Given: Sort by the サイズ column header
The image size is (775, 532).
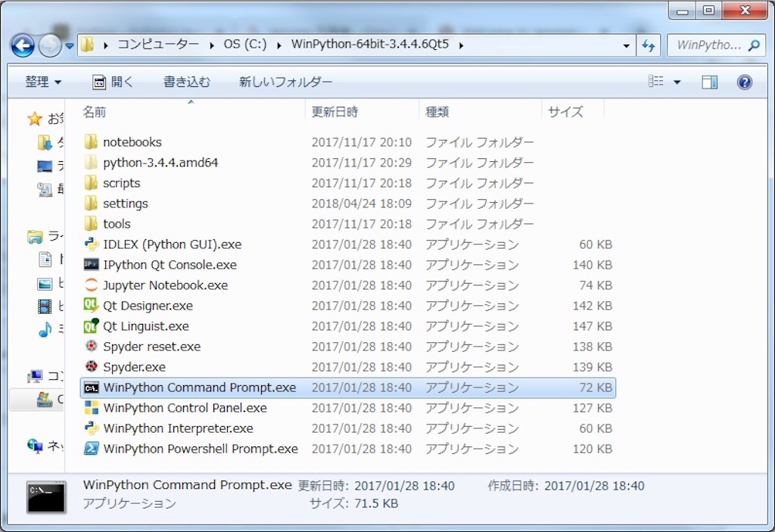Looking at the screenshot, I should (565, 112).
